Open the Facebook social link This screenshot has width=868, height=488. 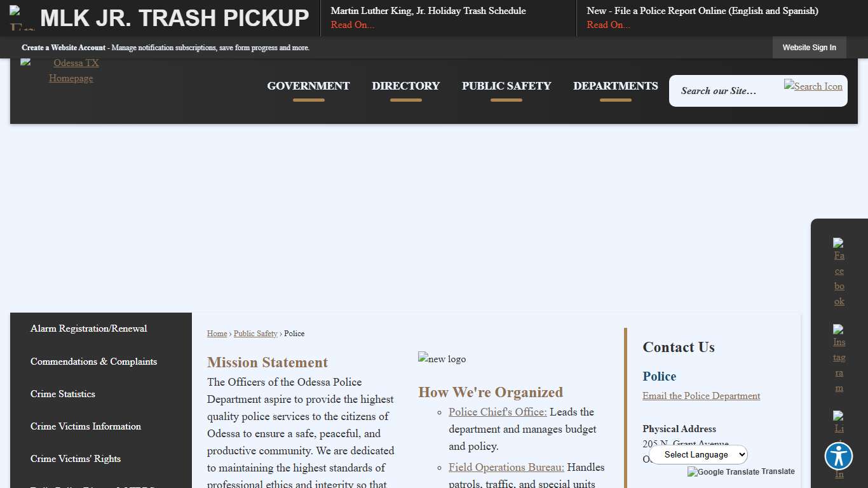pyautogui.click(x=839, y=272)
